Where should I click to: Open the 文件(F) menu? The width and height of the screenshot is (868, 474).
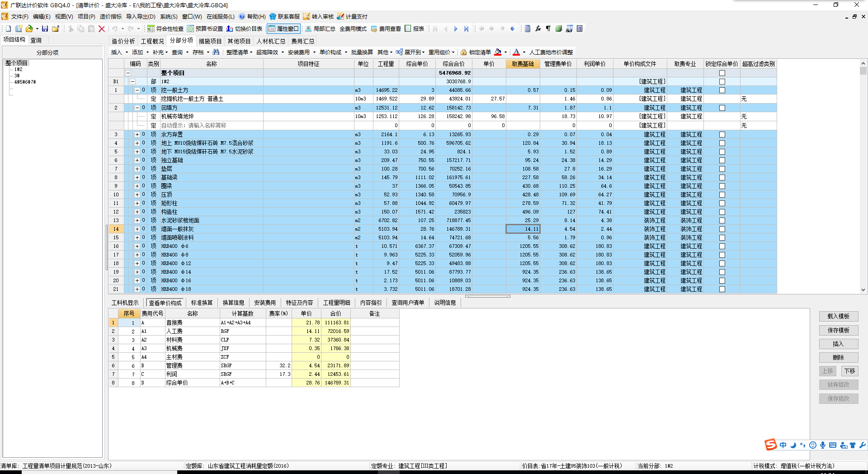coord(19,16)
